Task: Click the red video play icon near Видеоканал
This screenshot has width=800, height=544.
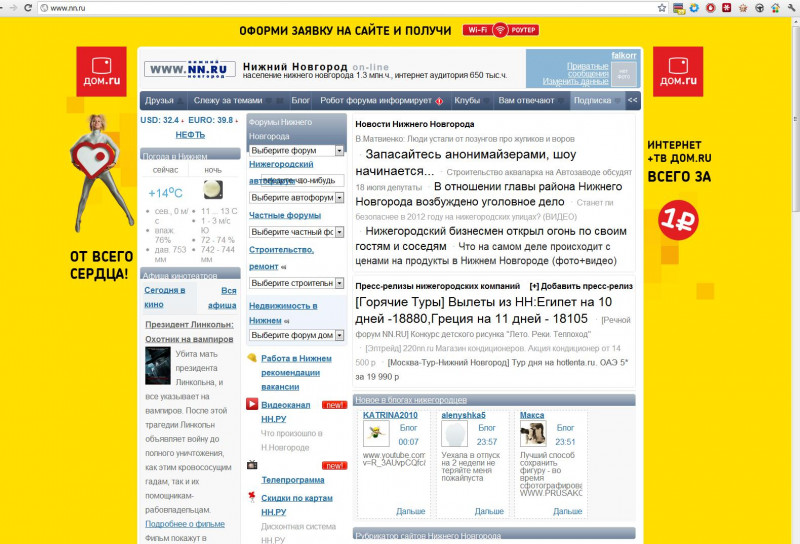Action: coord(252,404)
